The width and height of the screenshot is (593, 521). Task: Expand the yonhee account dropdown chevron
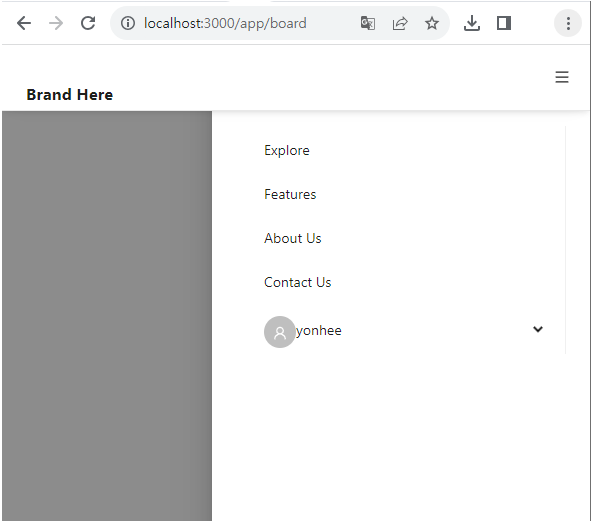coord(538,329)
